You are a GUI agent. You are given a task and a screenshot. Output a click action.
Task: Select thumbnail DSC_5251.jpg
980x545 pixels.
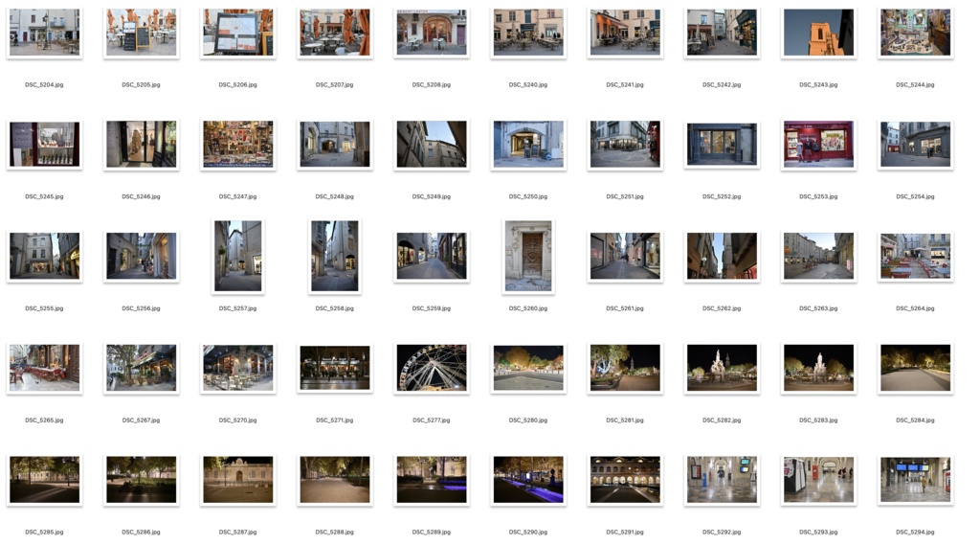[625, 145]
